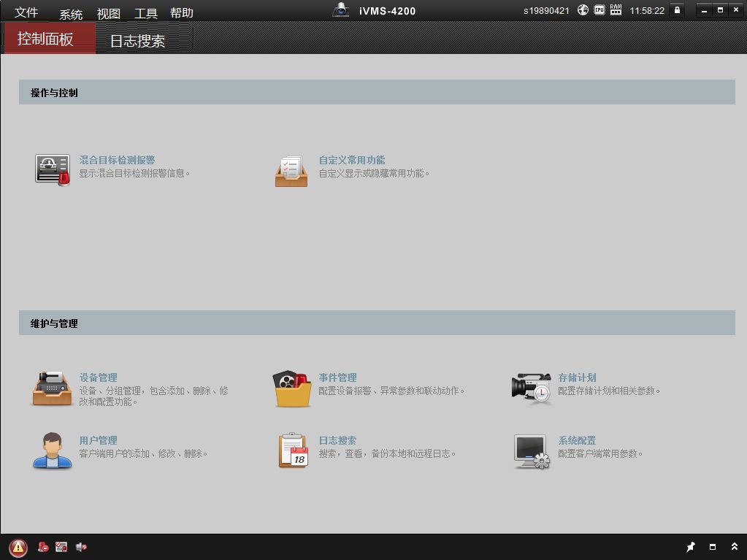
Task: Open 事件管理 event management folder icon
Action: pos(291,388)
